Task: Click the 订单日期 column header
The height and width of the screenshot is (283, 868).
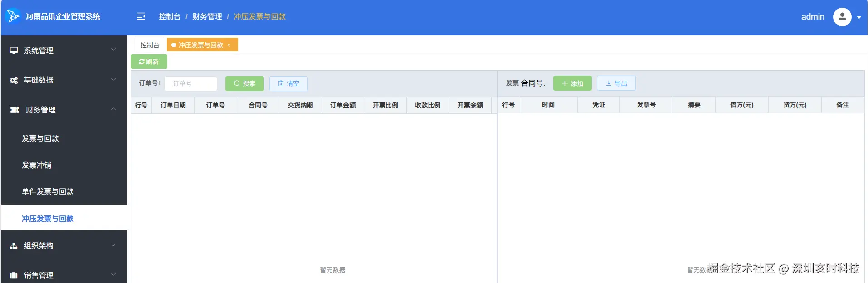Action: point(173,105)
